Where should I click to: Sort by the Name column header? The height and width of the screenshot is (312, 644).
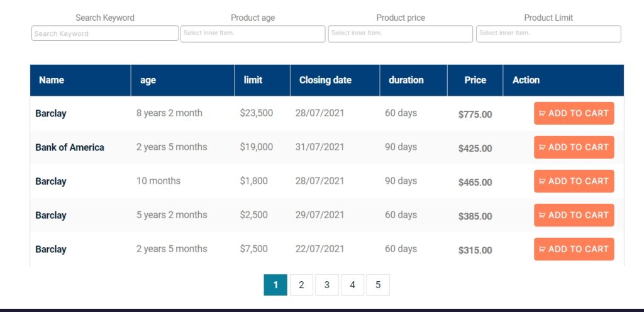pyautogui.click(x=52, y=80)
